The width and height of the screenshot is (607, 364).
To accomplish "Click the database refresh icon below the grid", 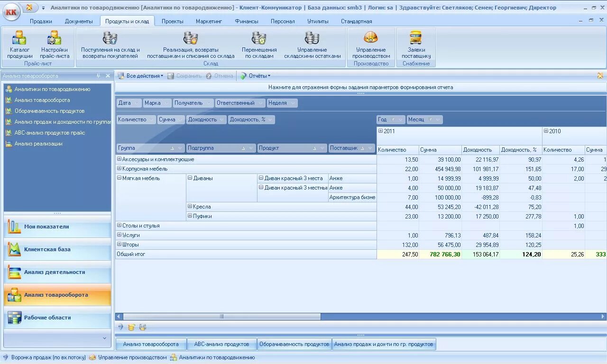I will coord(131,327).
